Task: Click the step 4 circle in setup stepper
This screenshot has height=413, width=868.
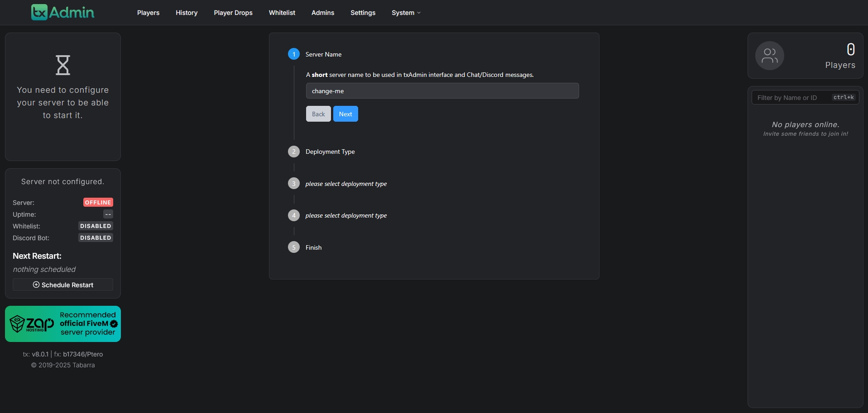Action: pyautogui.click(x=294, y=215)
